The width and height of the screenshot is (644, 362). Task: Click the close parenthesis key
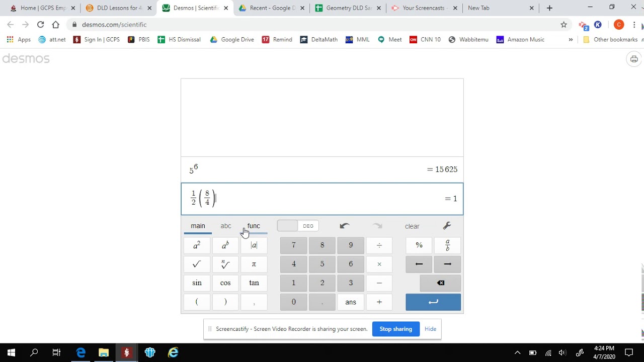click(x=225, y=302)
